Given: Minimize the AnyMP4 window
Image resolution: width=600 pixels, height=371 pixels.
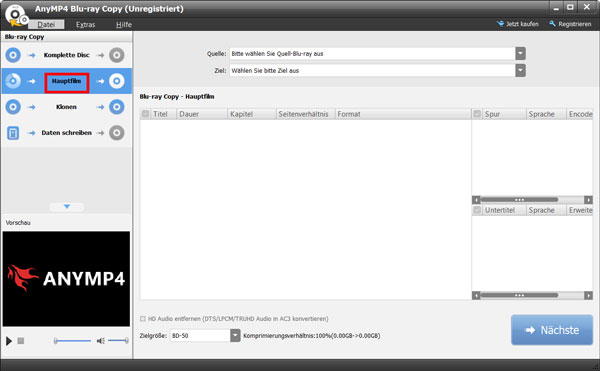Looking at the screenshot, I should 556,7.
